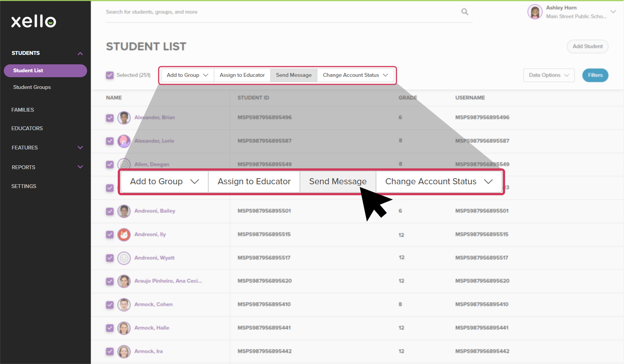Open the Change Account Status dropdown

tap(356, 75)
